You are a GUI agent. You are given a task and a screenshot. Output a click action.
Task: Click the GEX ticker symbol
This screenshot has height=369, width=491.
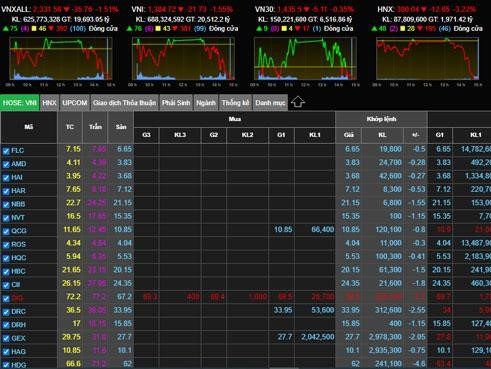(18, 338)
